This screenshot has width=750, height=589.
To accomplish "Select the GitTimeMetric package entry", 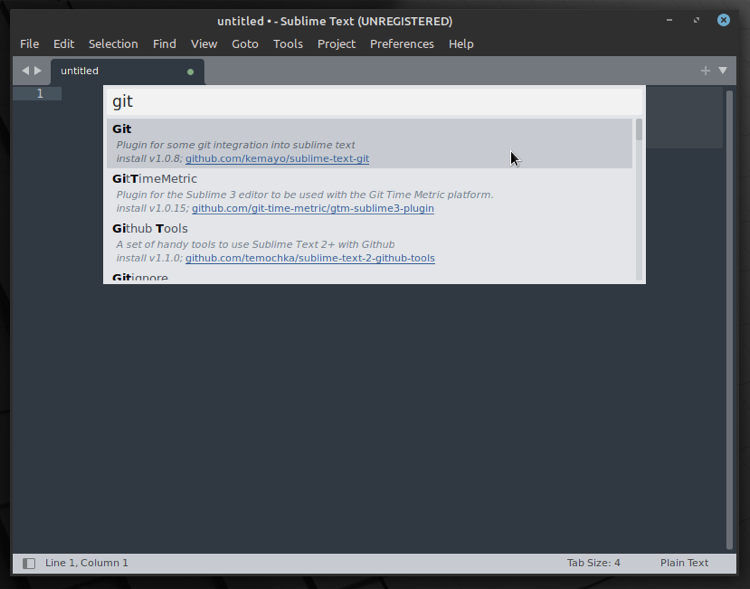I will coord(369,193).
